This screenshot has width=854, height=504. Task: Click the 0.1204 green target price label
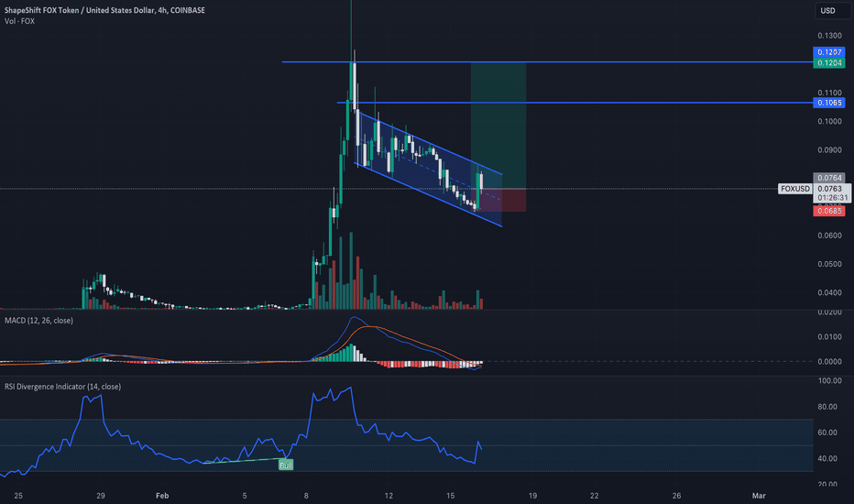tap(829, 63)
